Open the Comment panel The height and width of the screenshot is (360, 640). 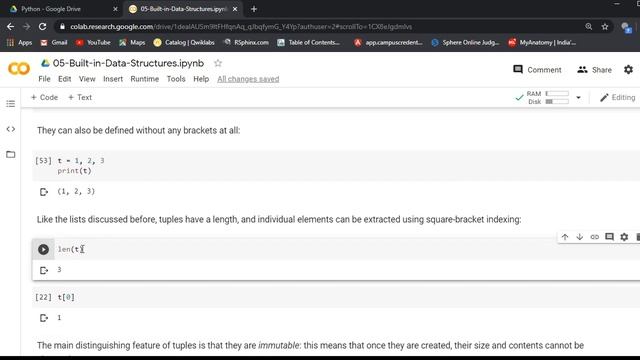coord(537,70)
